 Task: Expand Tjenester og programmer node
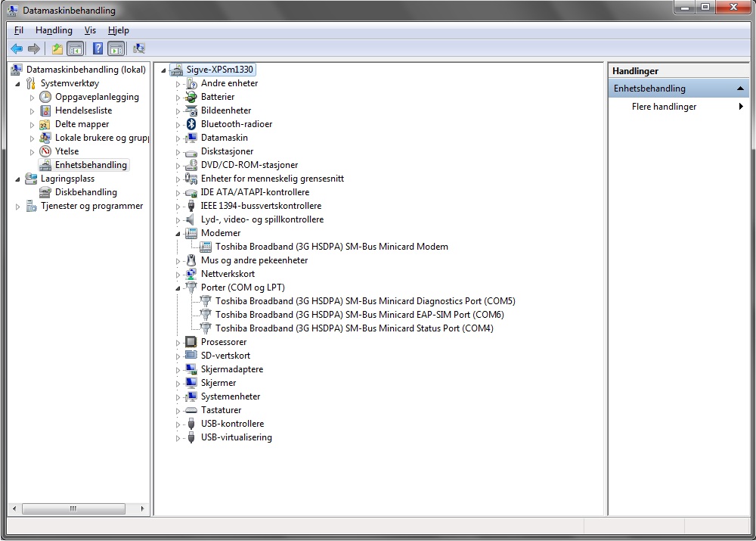[18, 207]
